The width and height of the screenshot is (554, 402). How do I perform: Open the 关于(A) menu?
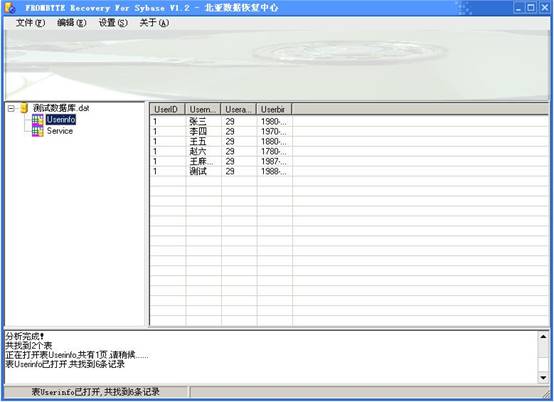pos(154,23)
